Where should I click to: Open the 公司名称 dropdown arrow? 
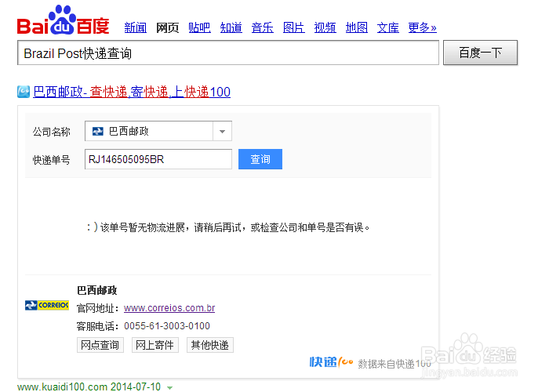click(x=222, y=131)
